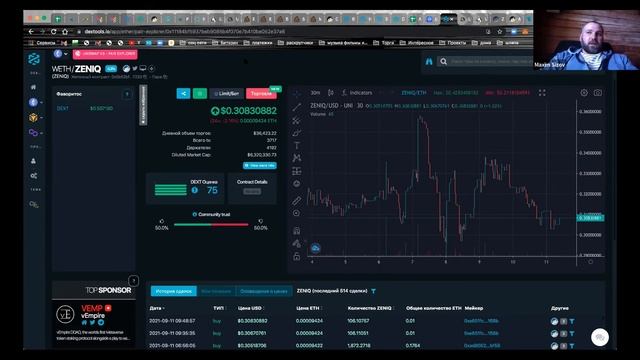The image size is (640, 360).
Task: Sort trades by Дата column header
Action: click(157, 308)
